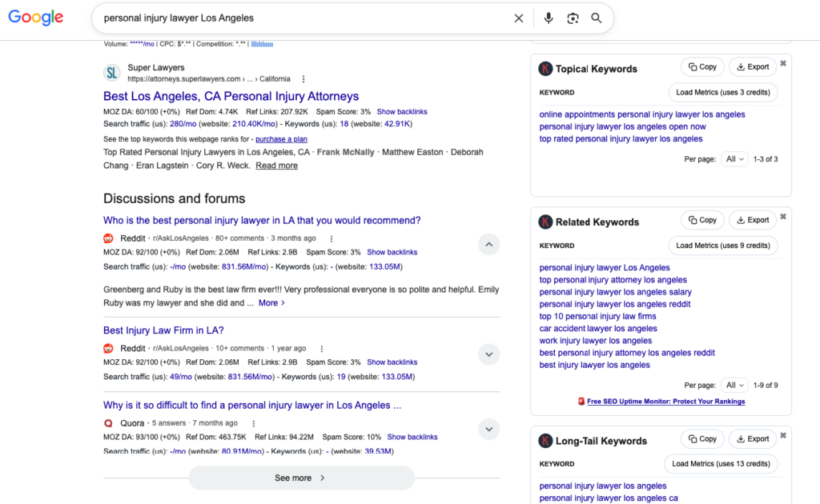Start voice search with the microphone icon
820x504 pixels.
(548, 18)
